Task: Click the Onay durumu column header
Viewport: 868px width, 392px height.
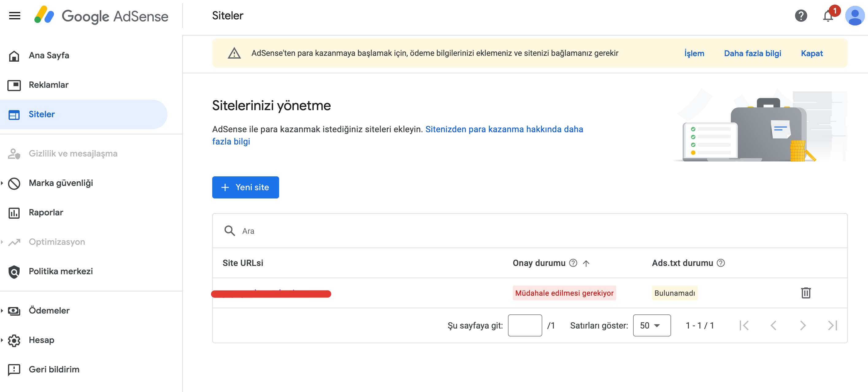Action: coord(539,263)
